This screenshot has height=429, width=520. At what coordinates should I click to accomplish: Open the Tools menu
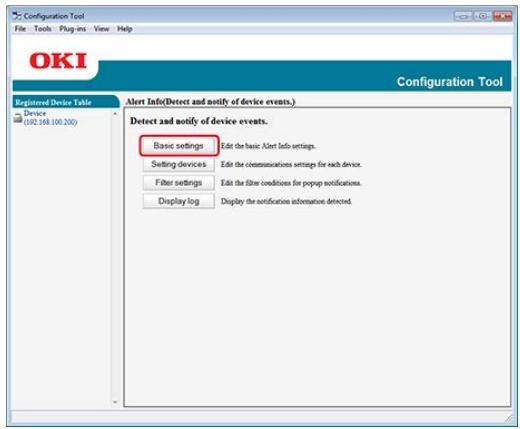[x=43, y=29]
